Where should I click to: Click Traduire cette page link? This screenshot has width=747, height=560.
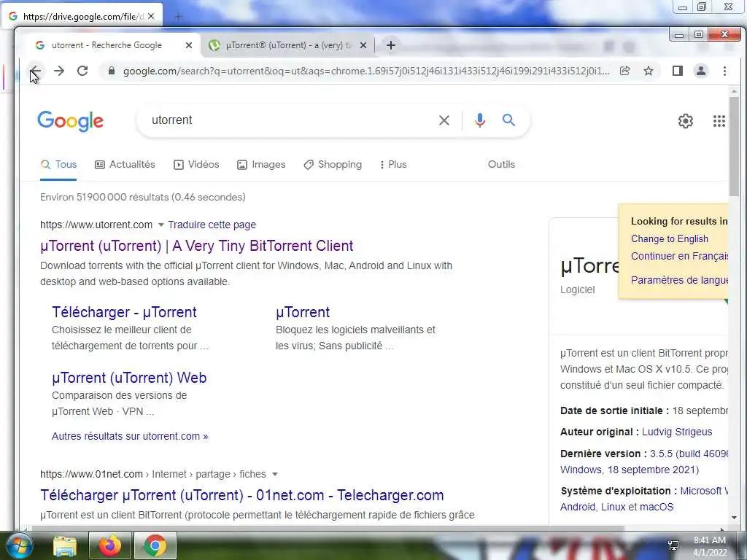[x=212, y=225]
